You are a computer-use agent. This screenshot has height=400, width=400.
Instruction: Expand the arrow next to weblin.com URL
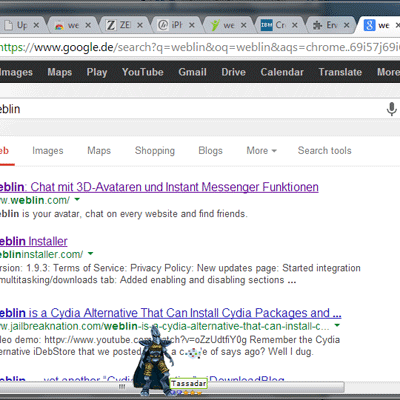tap(77, 200)
